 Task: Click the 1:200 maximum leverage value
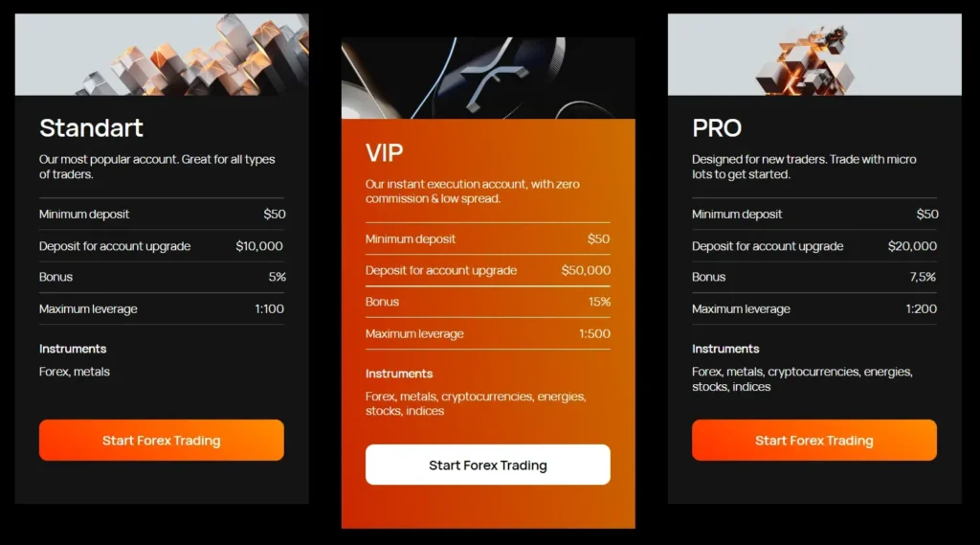[x=921, y=309]
